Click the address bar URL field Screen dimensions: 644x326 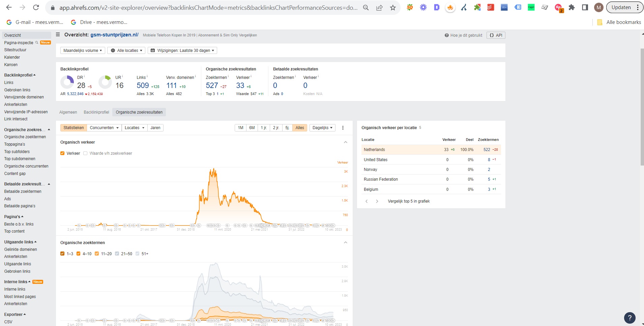(x=208, y=8)
